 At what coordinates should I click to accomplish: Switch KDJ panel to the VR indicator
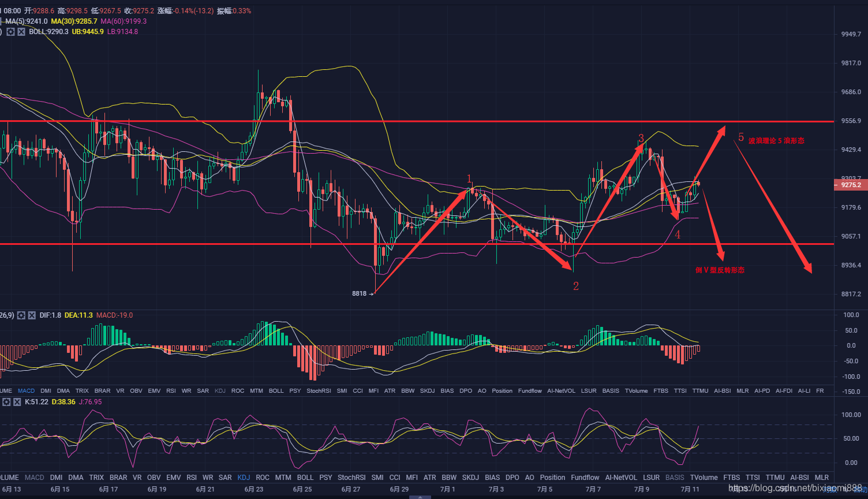137,478
